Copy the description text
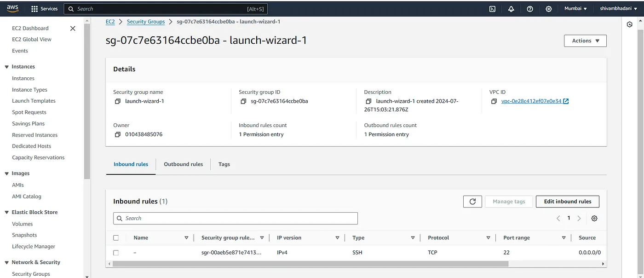This screenshot has width=644, height=278. click(368, 101)
